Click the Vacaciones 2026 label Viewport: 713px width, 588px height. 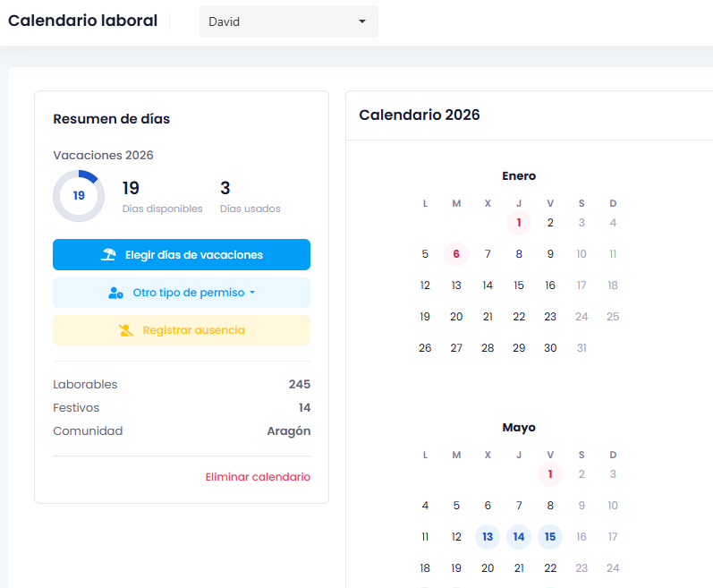[x=103, y=155]
